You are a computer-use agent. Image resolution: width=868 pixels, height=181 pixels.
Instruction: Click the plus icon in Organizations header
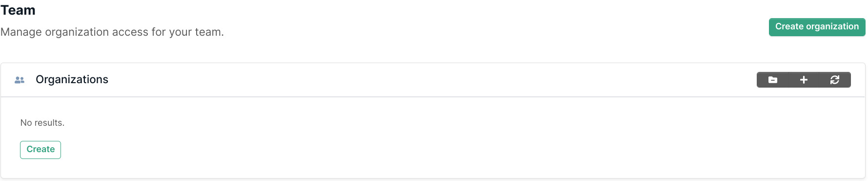804,80
